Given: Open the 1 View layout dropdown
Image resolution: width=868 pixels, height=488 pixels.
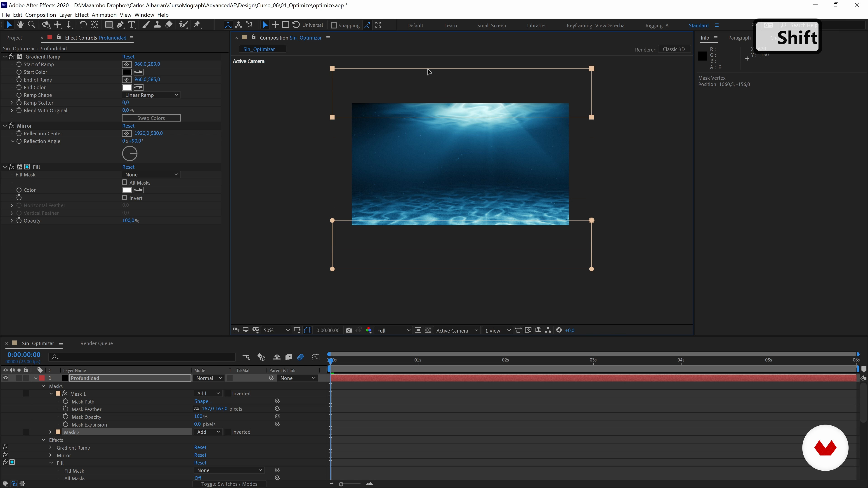Looking at the screenshot, I should [498, 330].
